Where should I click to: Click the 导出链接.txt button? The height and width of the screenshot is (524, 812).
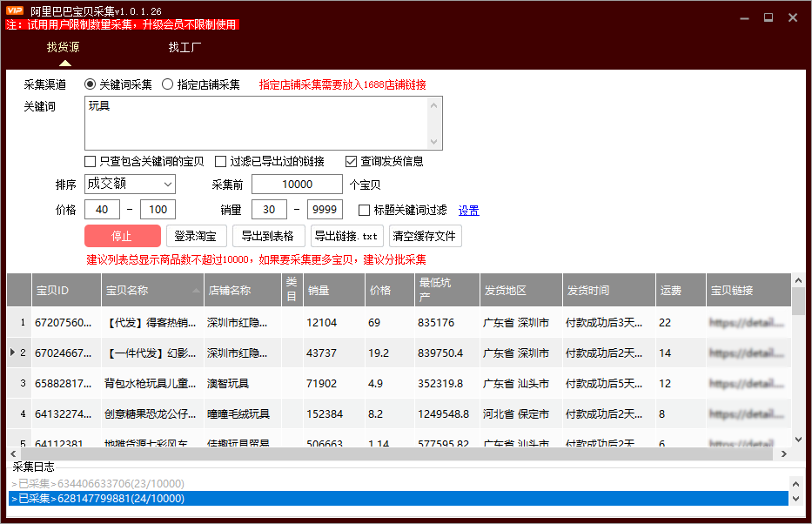[347, 236]
